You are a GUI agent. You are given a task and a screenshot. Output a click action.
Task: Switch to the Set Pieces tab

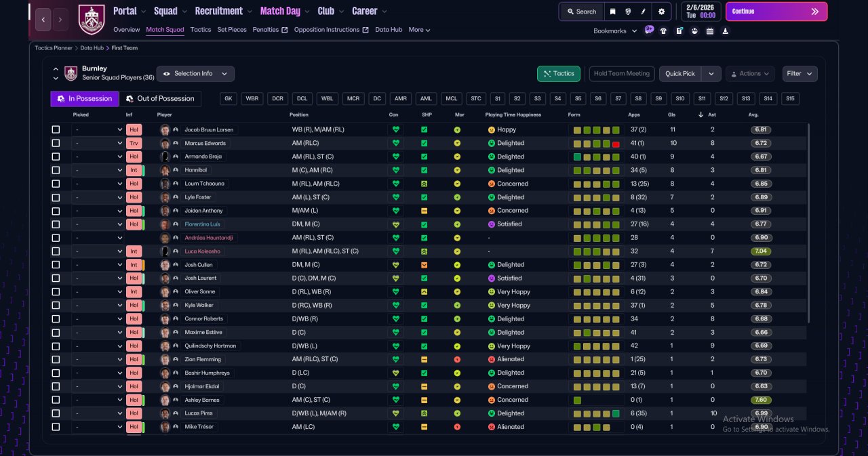pos(232,30)
